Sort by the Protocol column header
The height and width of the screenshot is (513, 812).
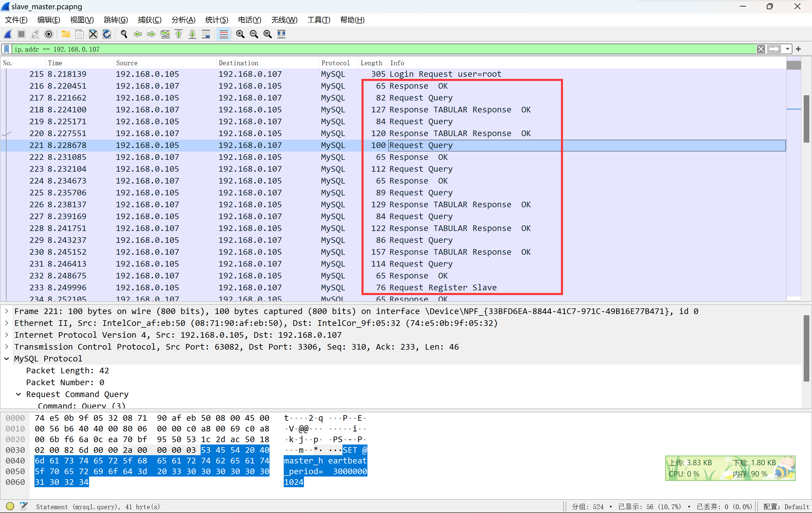point(339,63)
